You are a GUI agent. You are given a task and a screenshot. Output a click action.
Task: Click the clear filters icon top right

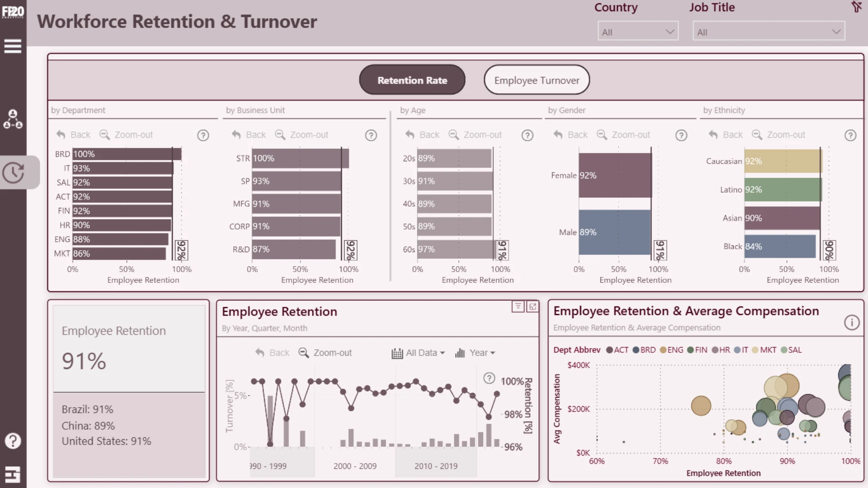coord(856,6)
